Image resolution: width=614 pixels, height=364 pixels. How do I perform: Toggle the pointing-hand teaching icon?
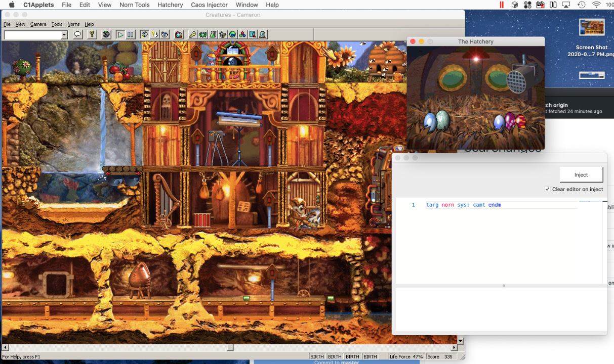pyautogui.click(x=145, y=34)
